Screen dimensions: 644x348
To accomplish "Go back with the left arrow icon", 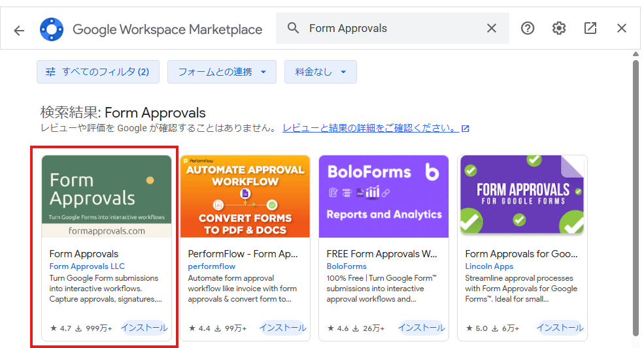I will tap(19, 30).
